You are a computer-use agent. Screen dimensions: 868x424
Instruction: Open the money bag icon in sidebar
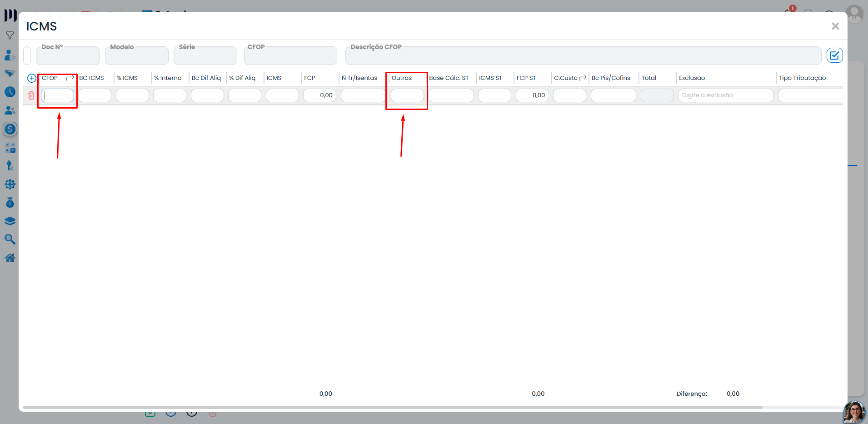10,203
